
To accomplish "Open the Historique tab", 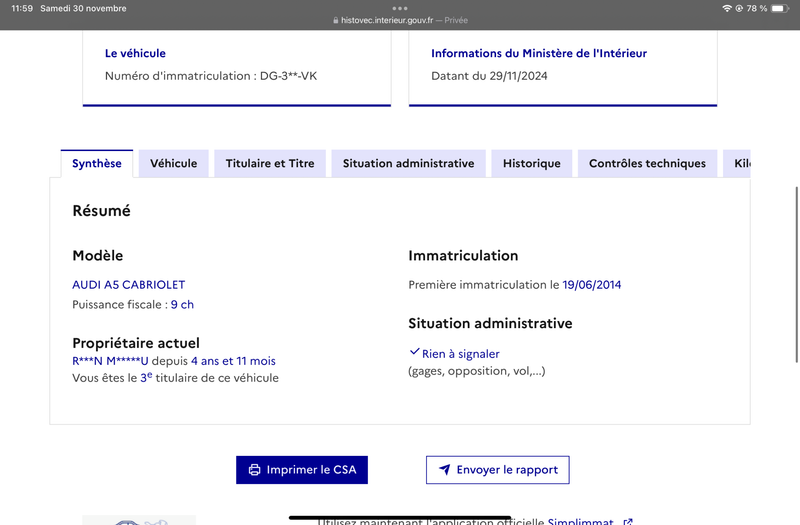I will [532, 163].
